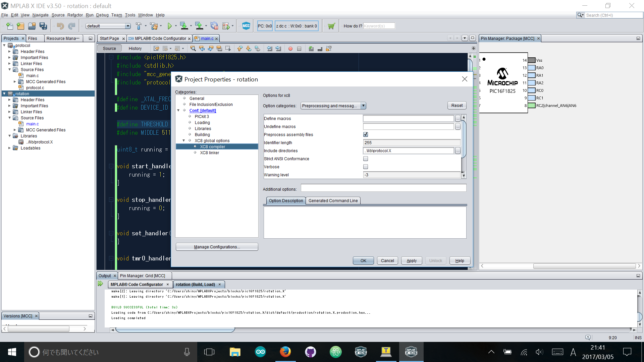Open File Explorer from taskbar
Viewport: 644px width, 362px height.
coord(235,352)
